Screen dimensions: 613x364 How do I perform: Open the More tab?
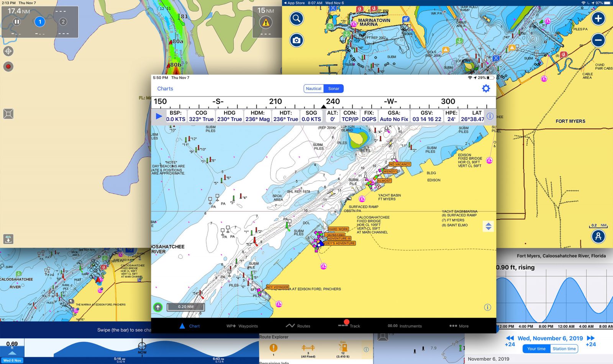point(459,326)
